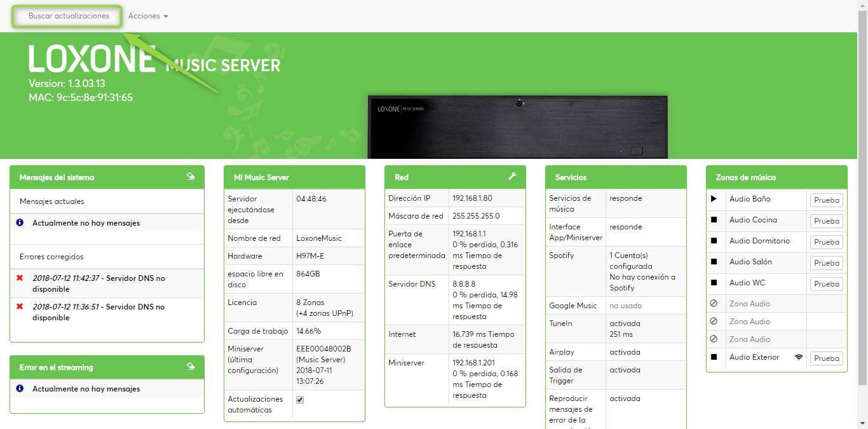Click the stop icon next to Audio Cocina
Viewport: 868px width, 429px height.
(714, 221)
